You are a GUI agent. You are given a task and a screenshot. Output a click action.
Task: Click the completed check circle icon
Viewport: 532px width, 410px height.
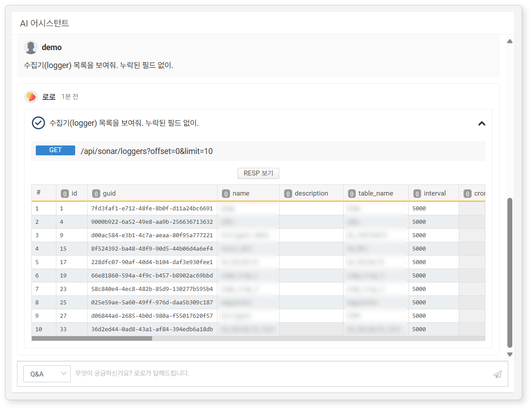click(38, 123)
